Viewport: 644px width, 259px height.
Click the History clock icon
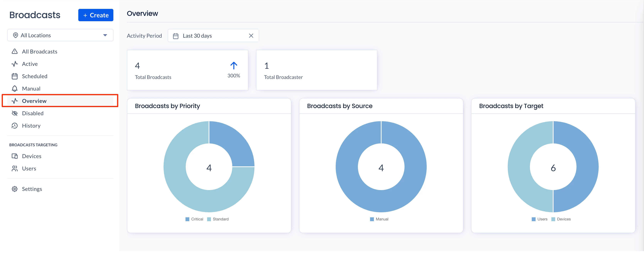(15, 126)
